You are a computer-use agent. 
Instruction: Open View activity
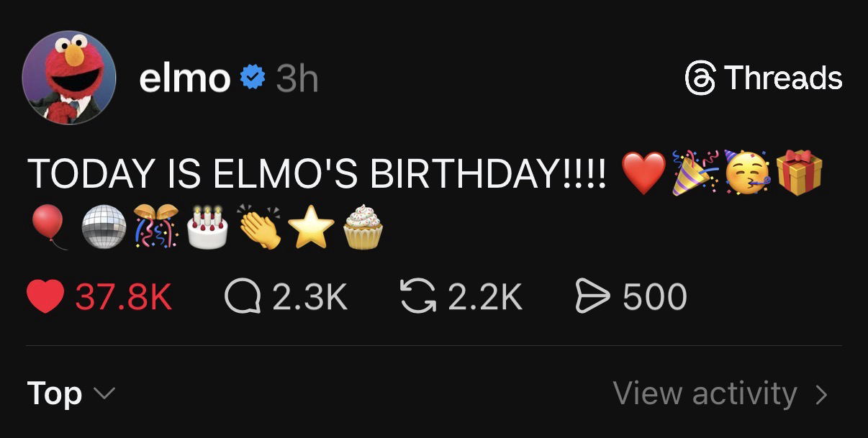[705, 393]
